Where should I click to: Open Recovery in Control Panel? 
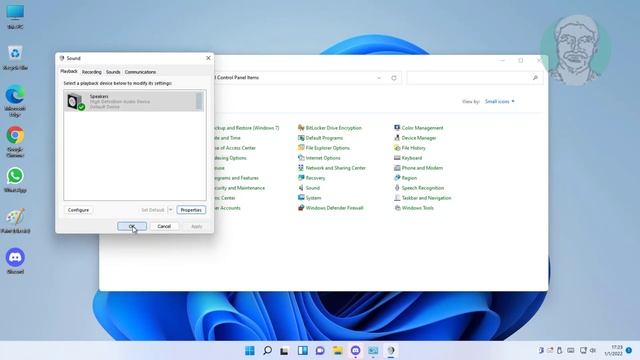(x=311, y=178)
